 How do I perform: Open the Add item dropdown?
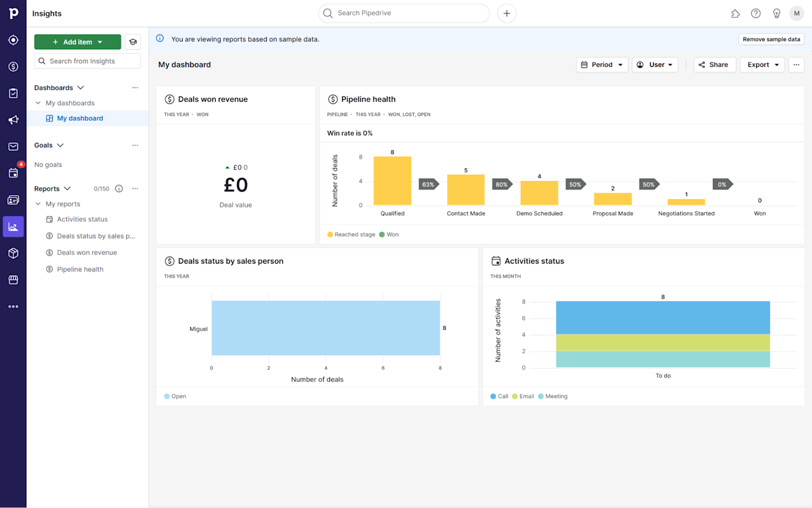[78, 42]
